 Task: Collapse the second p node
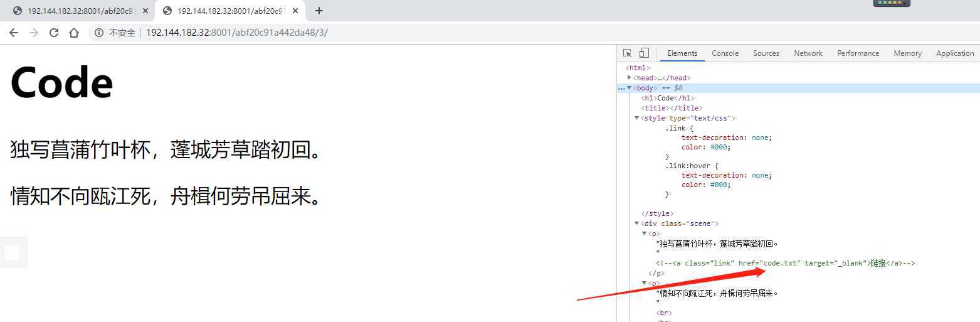pos(644,283)
